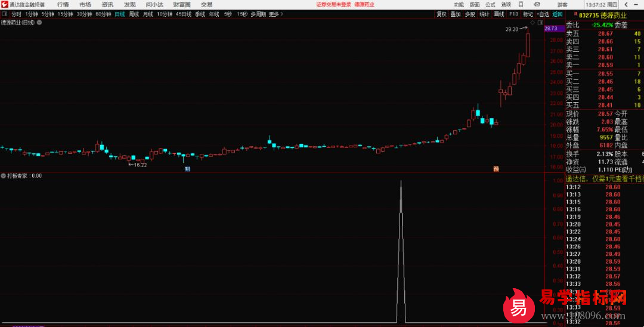The height and width of the screenshot is (327, 644).
Task: Switch to the 周线 weekly timeframe tab
Action: click(x=134, y=14)
